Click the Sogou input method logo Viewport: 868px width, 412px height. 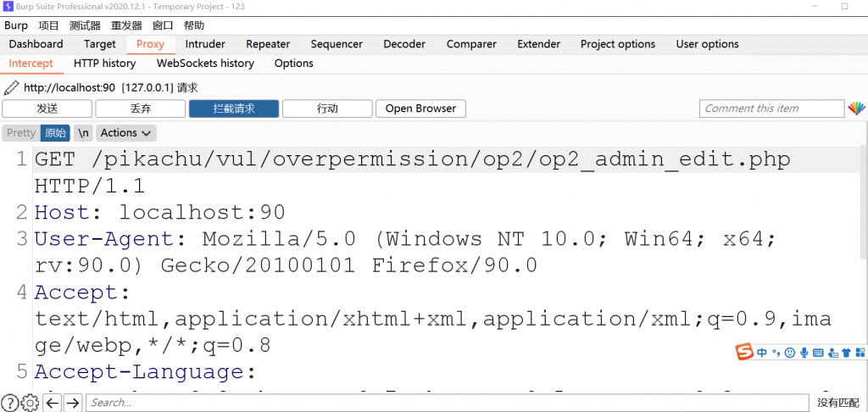(744, 352)
